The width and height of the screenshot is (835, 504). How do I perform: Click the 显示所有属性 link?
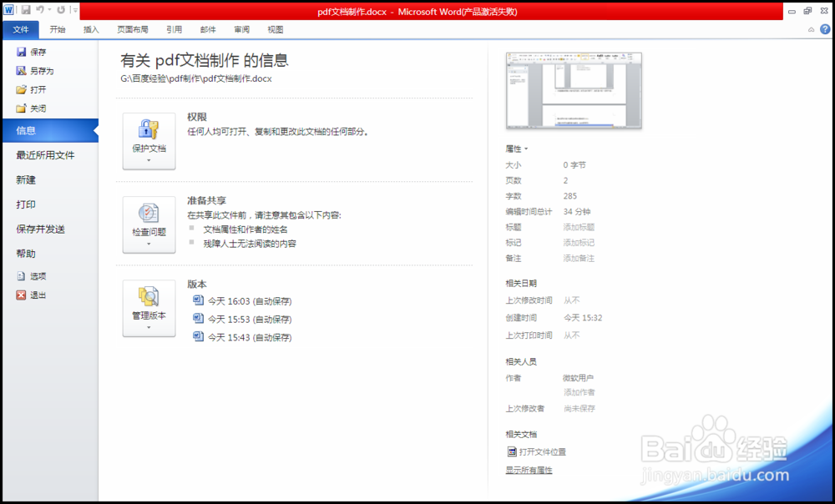[x=529, y=470]
